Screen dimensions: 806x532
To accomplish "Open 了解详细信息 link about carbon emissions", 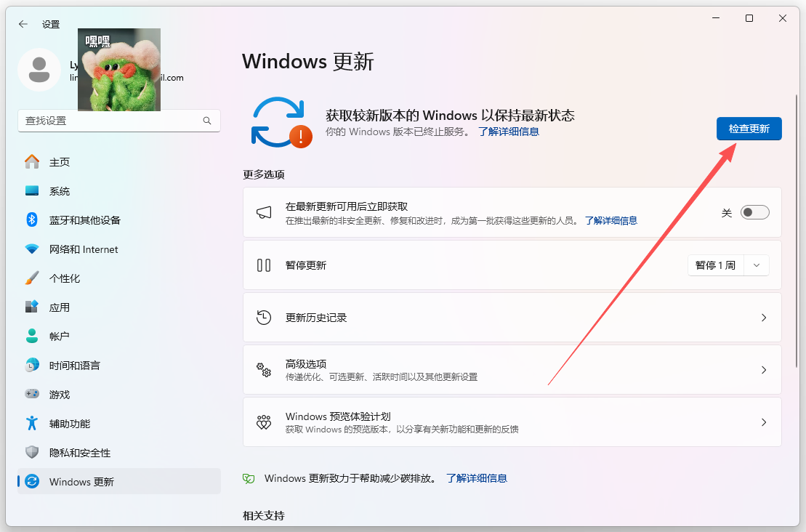I will click(x=477, y=478).
